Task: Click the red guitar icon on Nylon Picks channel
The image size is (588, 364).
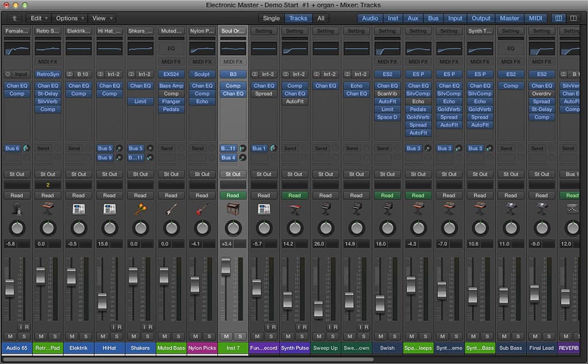Action: (202, 209)
